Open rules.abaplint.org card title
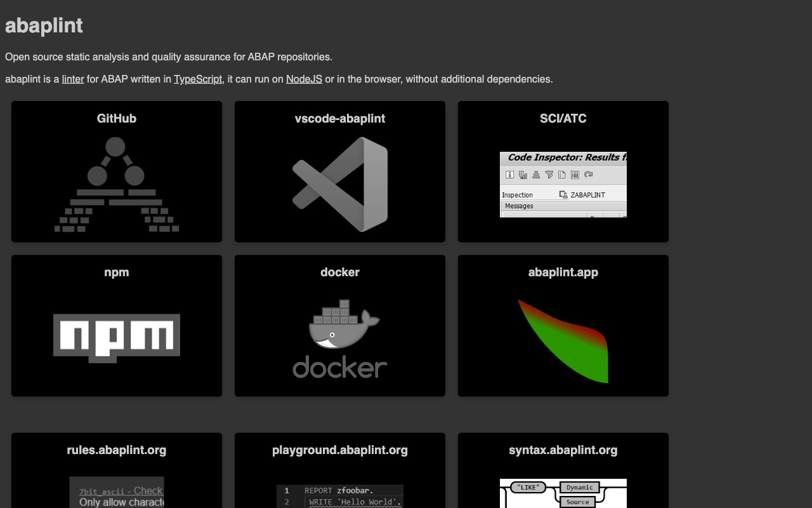Screen dimensions: 812x508 point(117,450)
